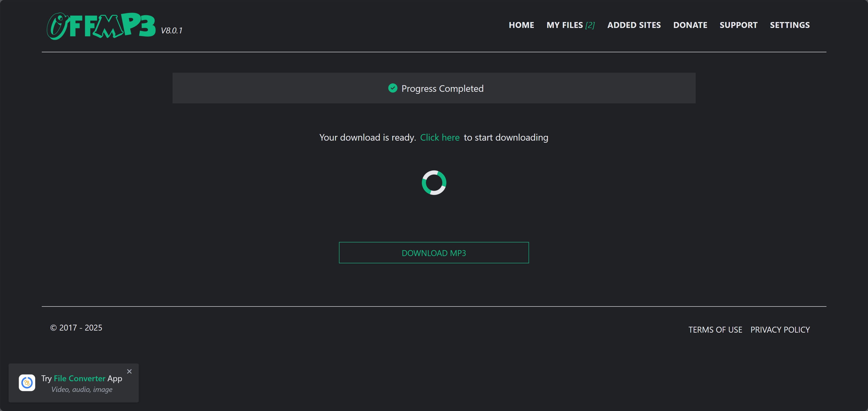Click the Progress Completed status text
Viewport: 868px width, 411px height.
[x=442, y=88]
